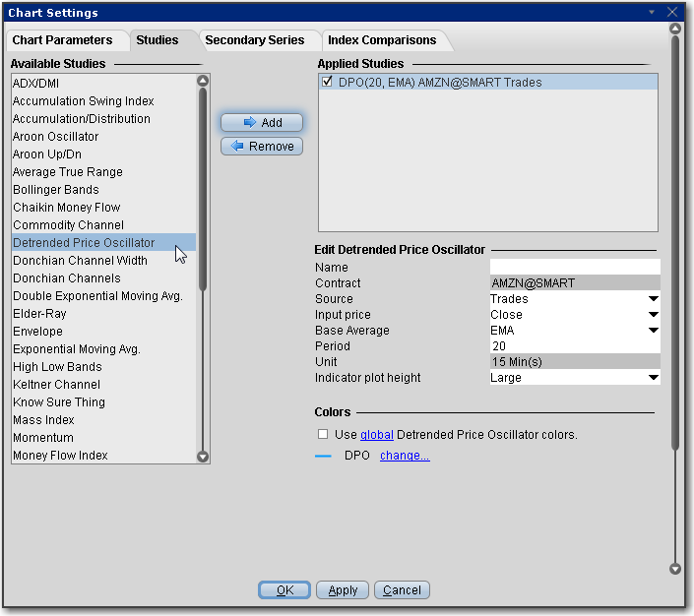Image resolution: width=694 pixels, height=616 pixels.
Task: Click the Name input field
Action: pos(574,268)
